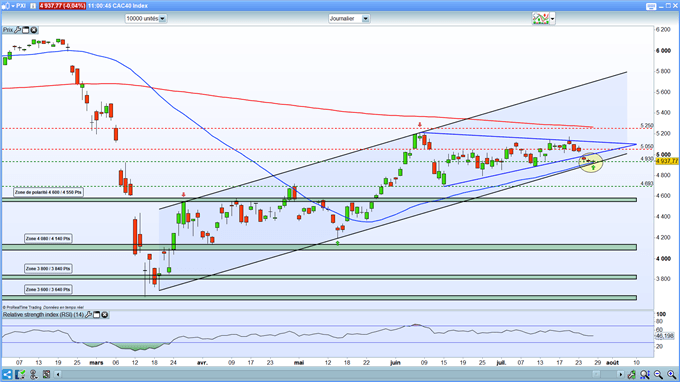Click horizontal scrollbar right arrow
This screenshot has height=382, width=680.
620,374
